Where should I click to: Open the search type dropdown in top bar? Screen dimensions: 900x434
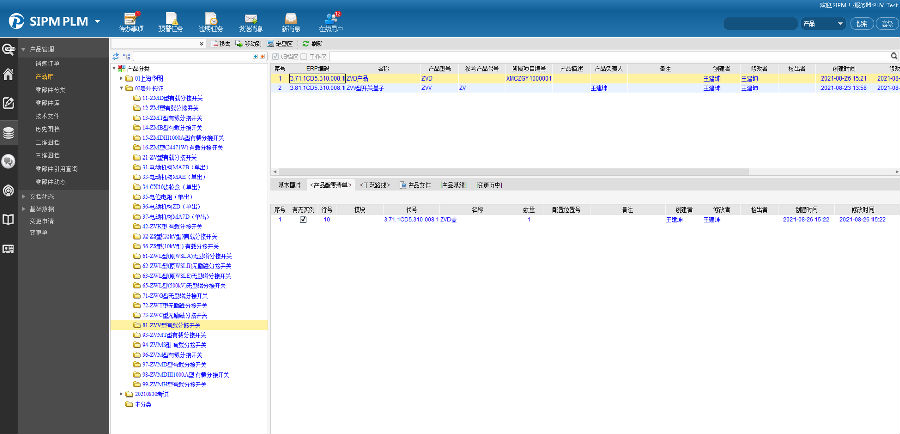(x=824, y=23)
